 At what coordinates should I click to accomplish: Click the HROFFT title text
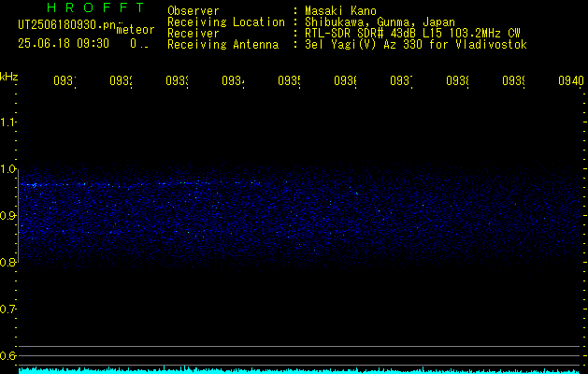(x=95, y=7)
